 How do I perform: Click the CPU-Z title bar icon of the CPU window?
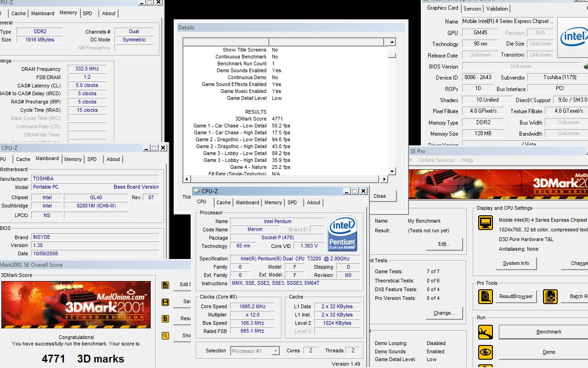[197, 191]
